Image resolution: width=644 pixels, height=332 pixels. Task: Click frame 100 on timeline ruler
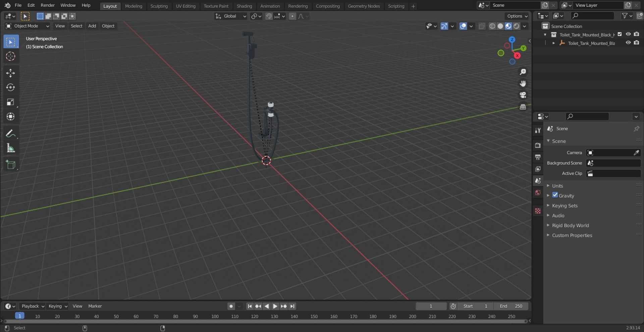pyautogui.click(x=215, y=316)
